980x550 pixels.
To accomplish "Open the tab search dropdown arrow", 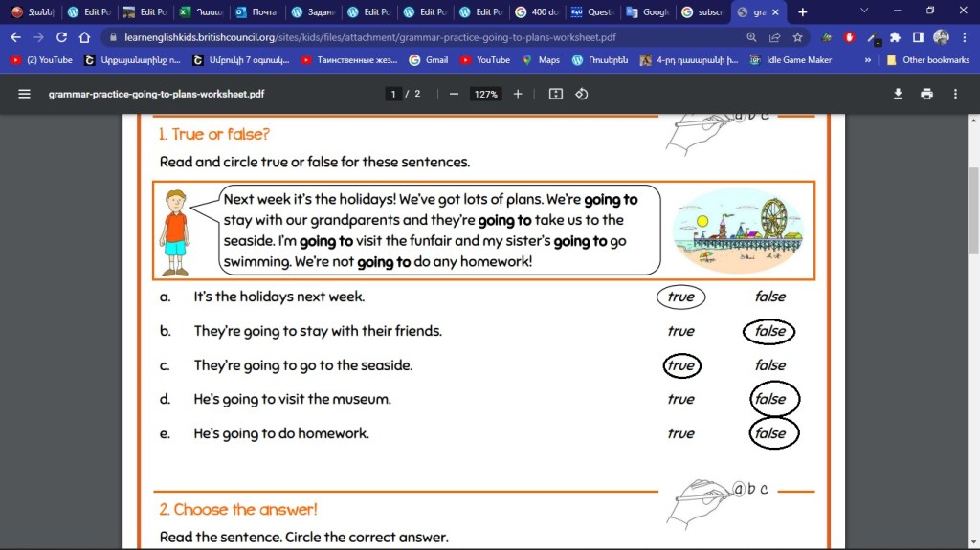I will (x=864, y=11).
